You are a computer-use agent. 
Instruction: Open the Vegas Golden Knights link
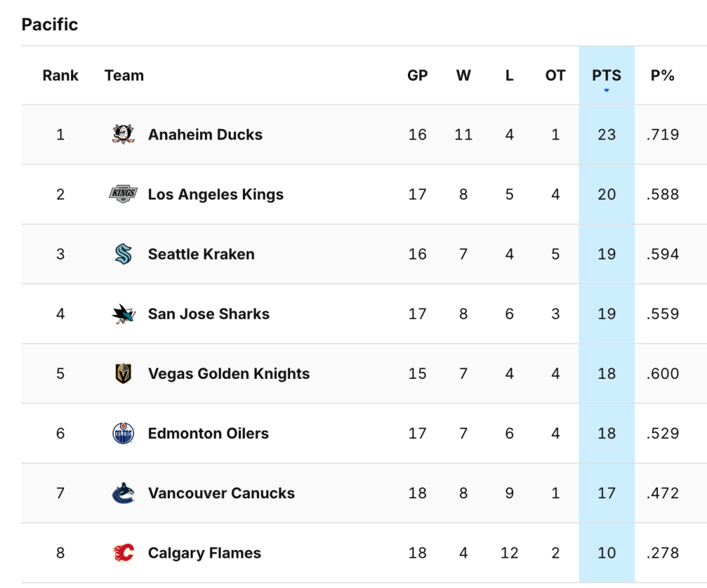[229, 374]
